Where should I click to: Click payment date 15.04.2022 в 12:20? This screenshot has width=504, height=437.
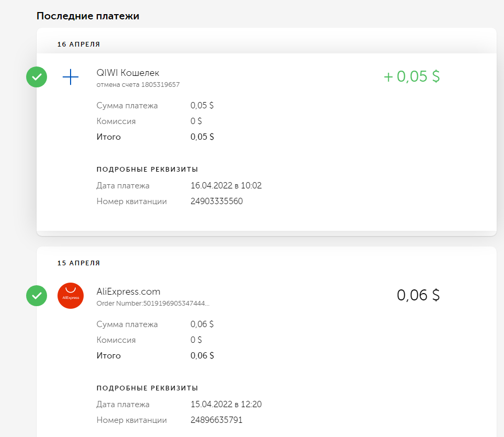coord(226,404)
